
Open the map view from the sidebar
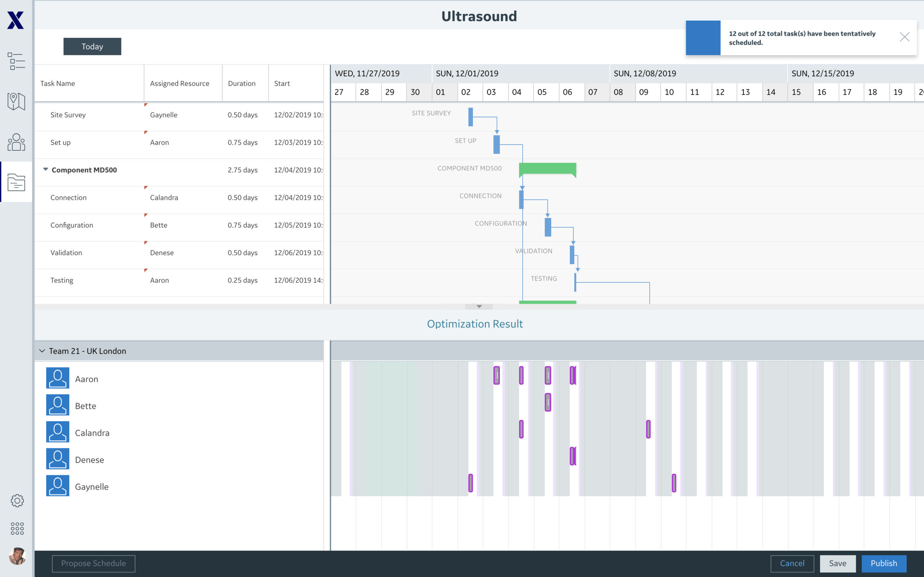point(16,102)
